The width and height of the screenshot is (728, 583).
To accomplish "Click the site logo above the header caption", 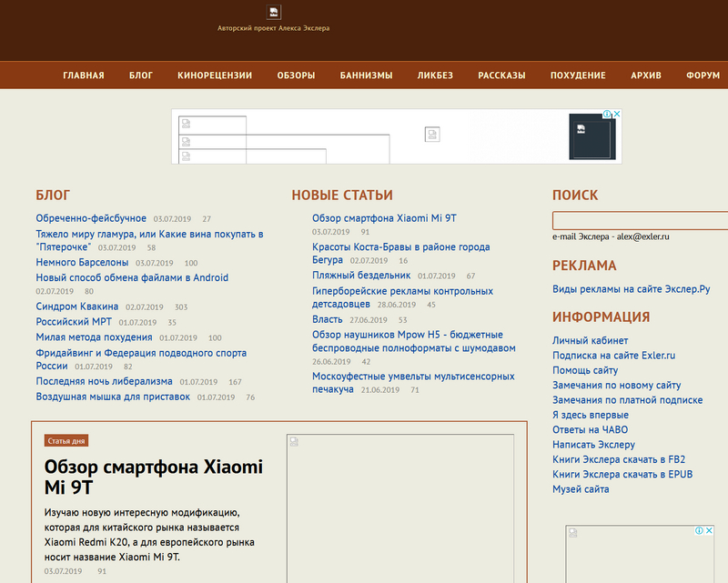I will [273, 12].
